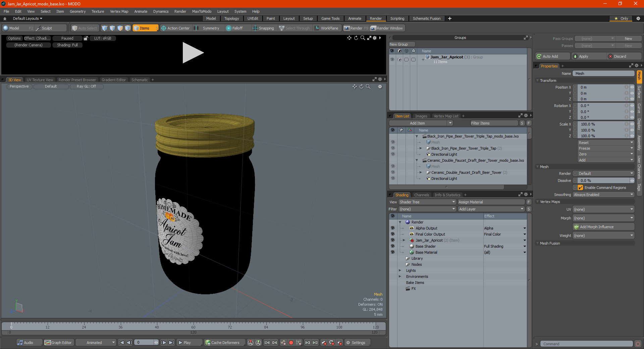Open Smoothing Always Enabled dropdown
Screen dimensions: 644x349
point(603,195)
